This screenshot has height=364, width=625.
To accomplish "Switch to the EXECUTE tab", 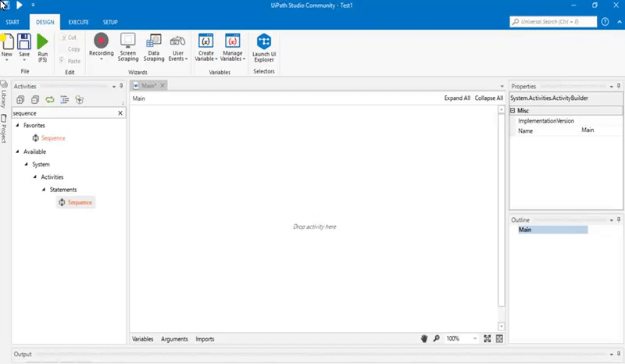I will click(x=79, y=22).
